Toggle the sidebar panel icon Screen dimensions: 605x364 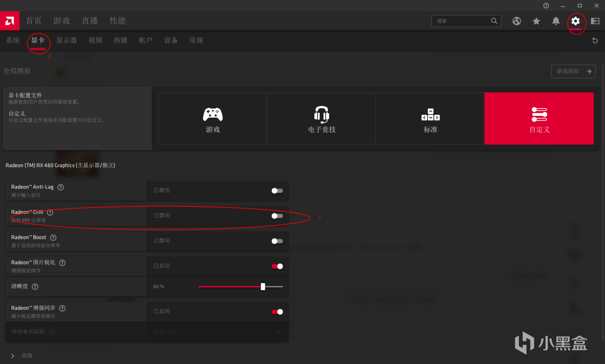(595, 21)
